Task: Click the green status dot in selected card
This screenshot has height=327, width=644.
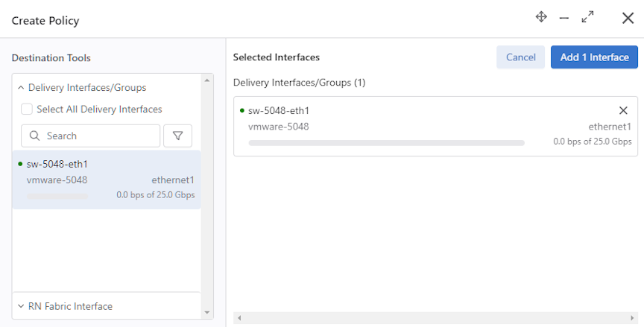Action: (x=242, y=110)
